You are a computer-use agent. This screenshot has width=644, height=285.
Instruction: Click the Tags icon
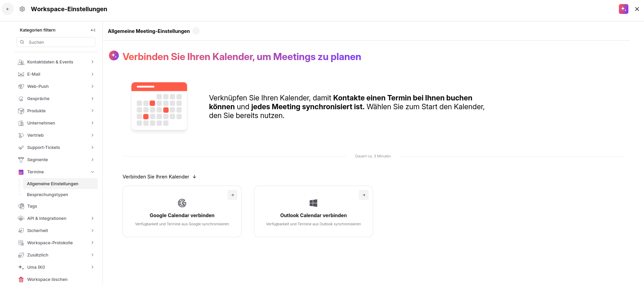click(21, 206)
